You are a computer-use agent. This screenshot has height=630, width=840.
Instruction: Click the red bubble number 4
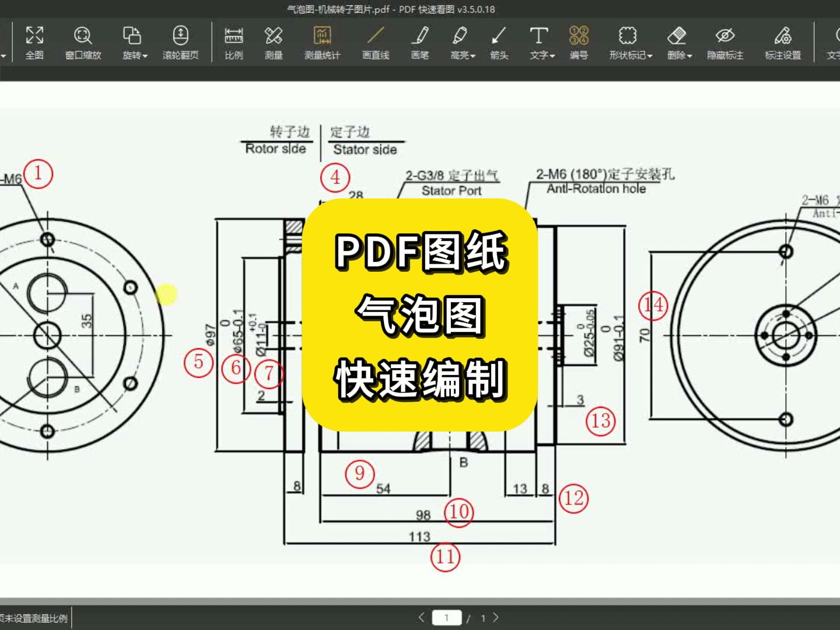(335, 177)
